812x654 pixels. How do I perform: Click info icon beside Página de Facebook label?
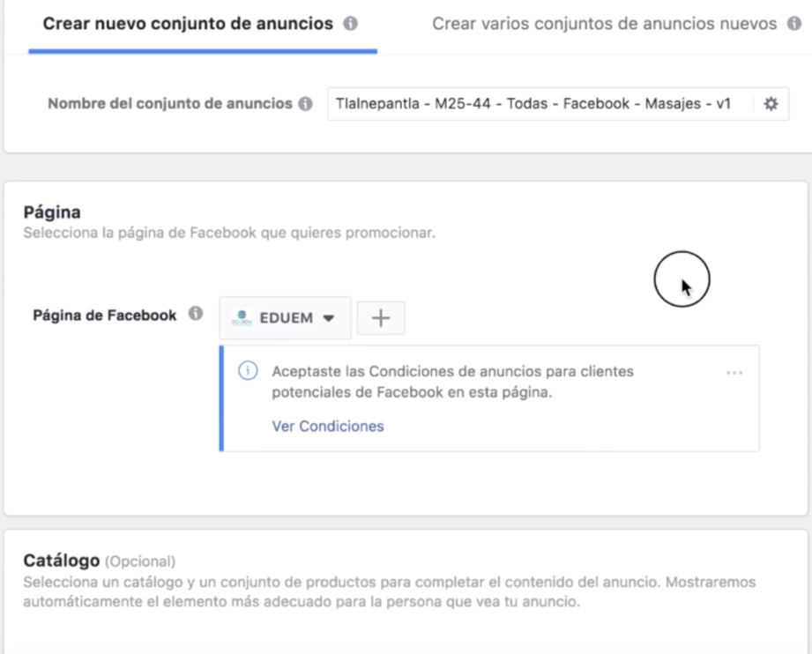pos(196,315)
